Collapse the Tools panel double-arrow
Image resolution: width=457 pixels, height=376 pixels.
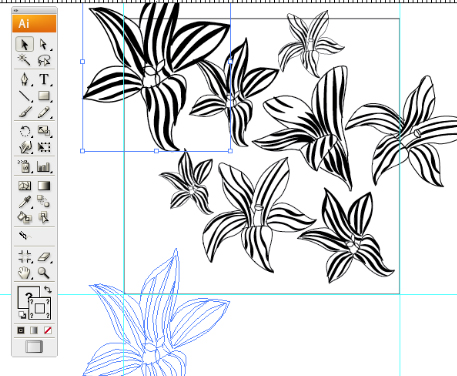[16, 11]
